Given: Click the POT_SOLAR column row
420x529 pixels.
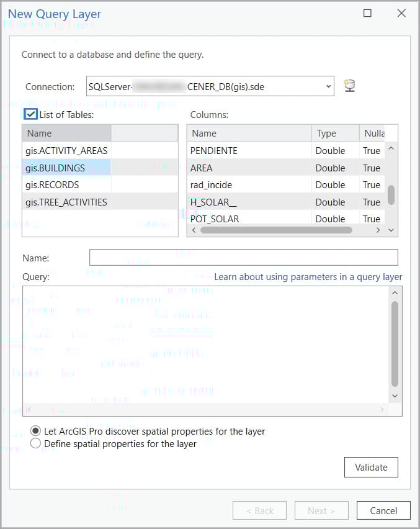Looking at the screenshot, I should pos(286,218).
